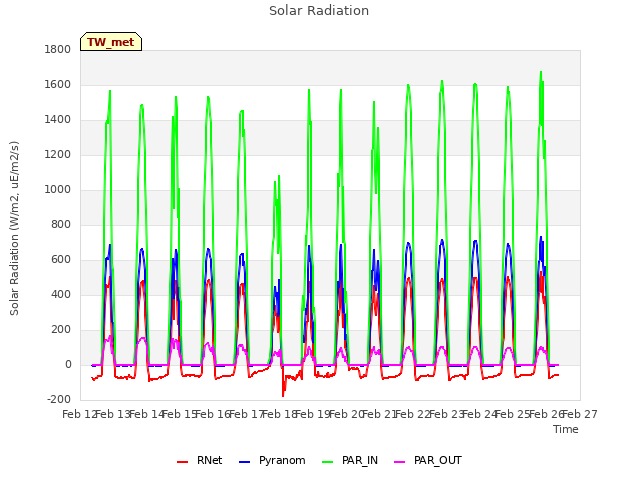Click the Time x-axis label
The width and height of the screenshot is (640, 480).
(566, 429)
